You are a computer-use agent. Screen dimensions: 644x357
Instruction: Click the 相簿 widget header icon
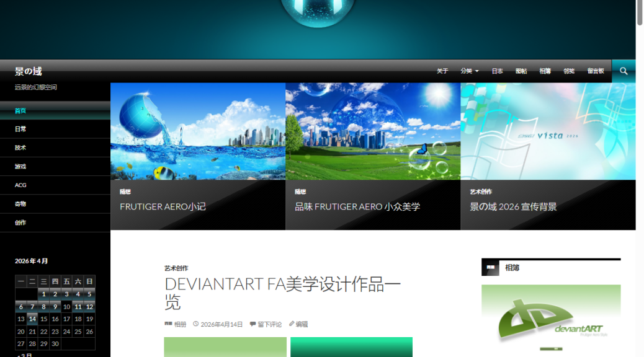[490, 268]
